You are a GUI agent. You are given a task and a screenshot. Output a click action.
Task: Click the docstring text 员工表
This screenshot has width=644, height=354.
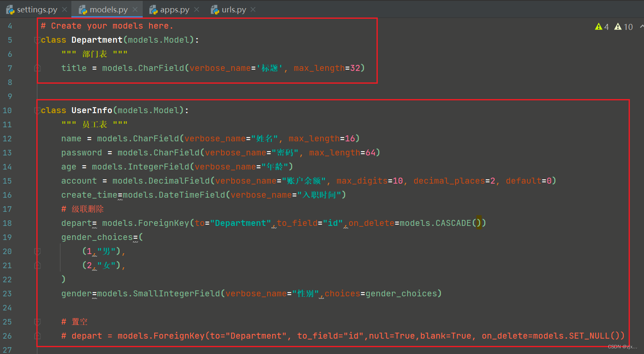tap(94, 125)
